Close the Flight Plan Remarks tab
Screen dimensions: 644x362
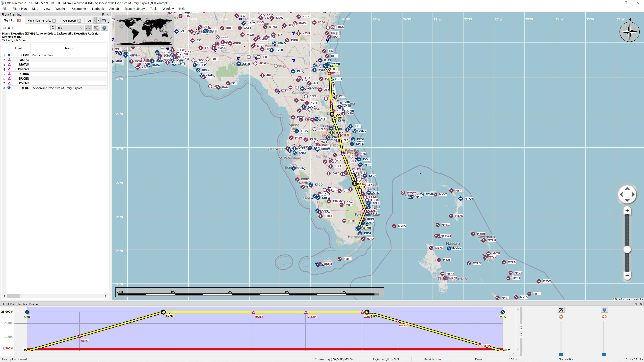point(54,21)
